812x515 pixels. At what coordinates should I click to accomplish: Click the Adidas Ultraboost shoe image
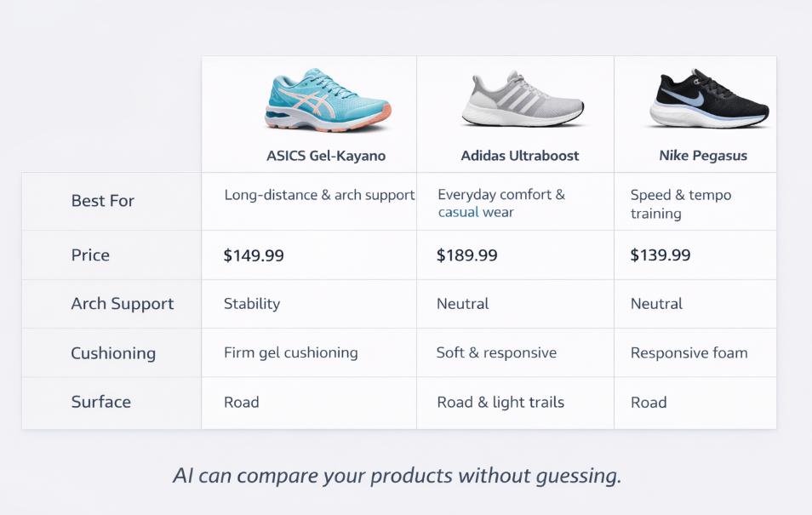coord(523,100)
